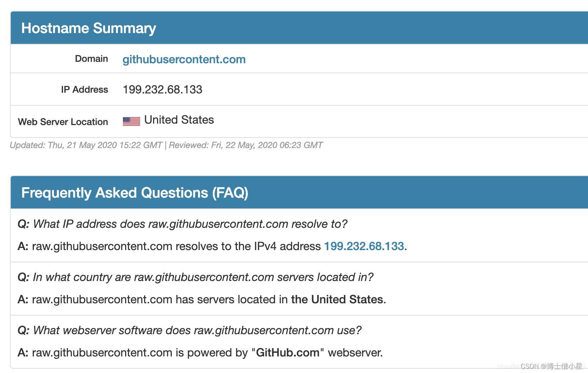Click the United States flag icon
The height and width of the screenshot is (373, 588).
click(x=131, y=121)
